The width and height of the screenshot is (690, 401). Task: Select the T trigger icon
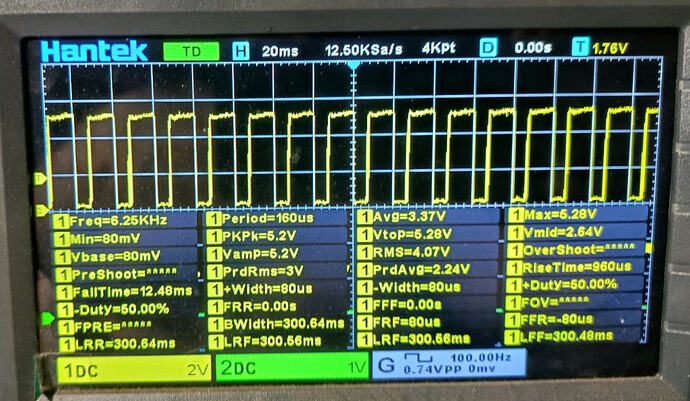pyautogui.click(x=581, y=47)
